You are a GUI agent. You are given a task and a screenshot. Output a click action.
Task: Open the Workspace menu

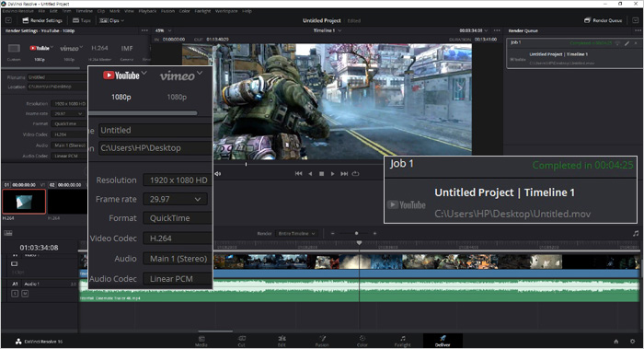[x=226, y=11]
